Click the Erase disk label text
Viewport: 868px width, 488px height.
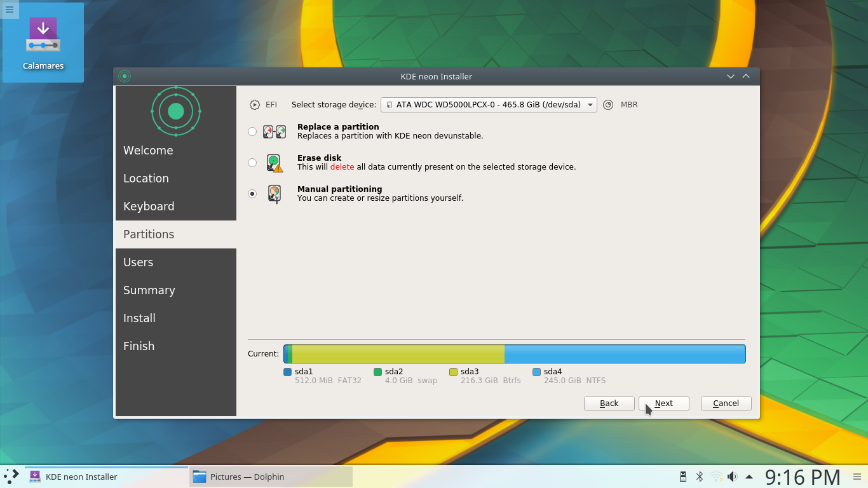pos(319,158)
